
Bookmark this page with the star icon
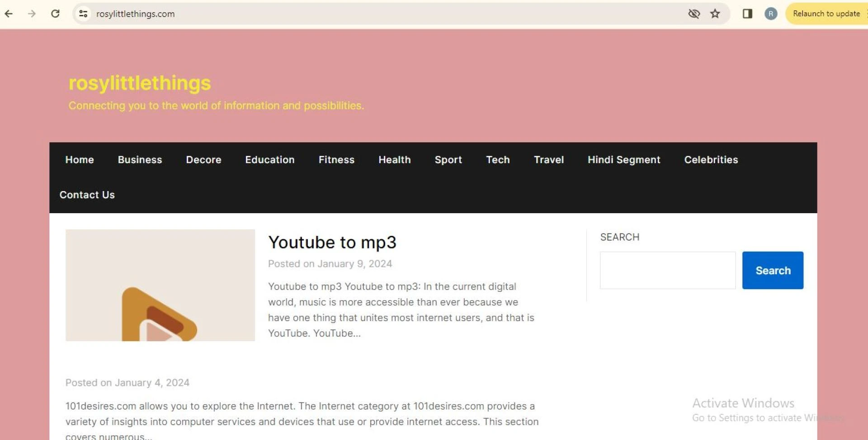pyautogui.click(x=715, y=14)
